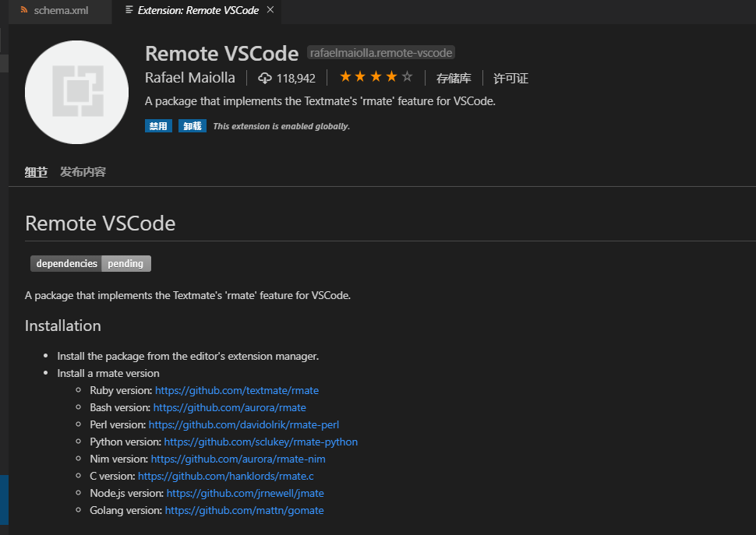
Task: Uninstall the extension via the 卸载 button
Action: 192,125
